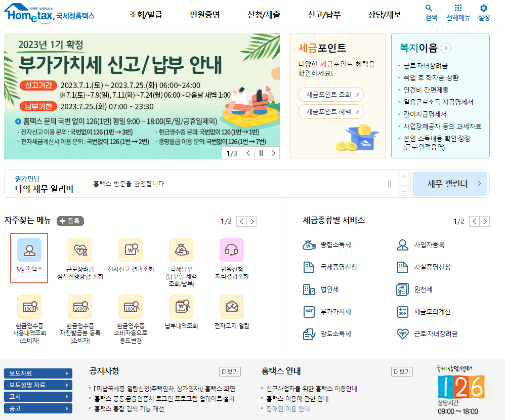Select 사업자등록 service

point(420,245)
